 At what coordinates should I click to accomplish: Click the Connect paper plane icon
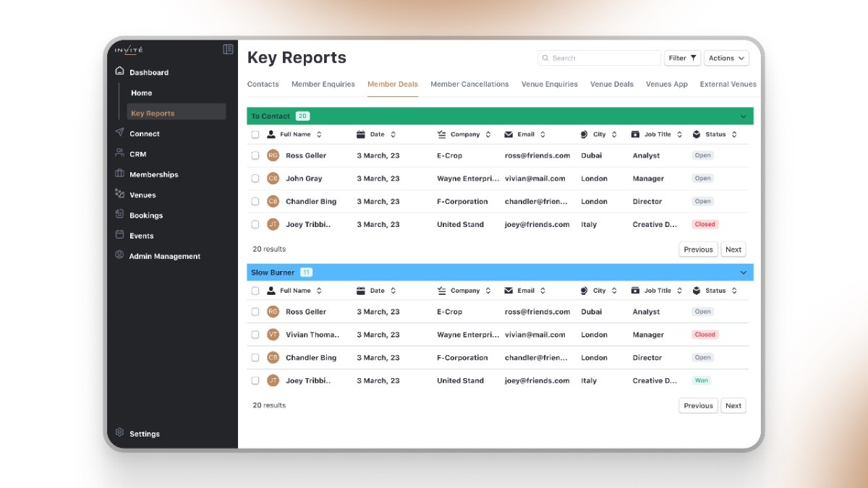[119, 133]
